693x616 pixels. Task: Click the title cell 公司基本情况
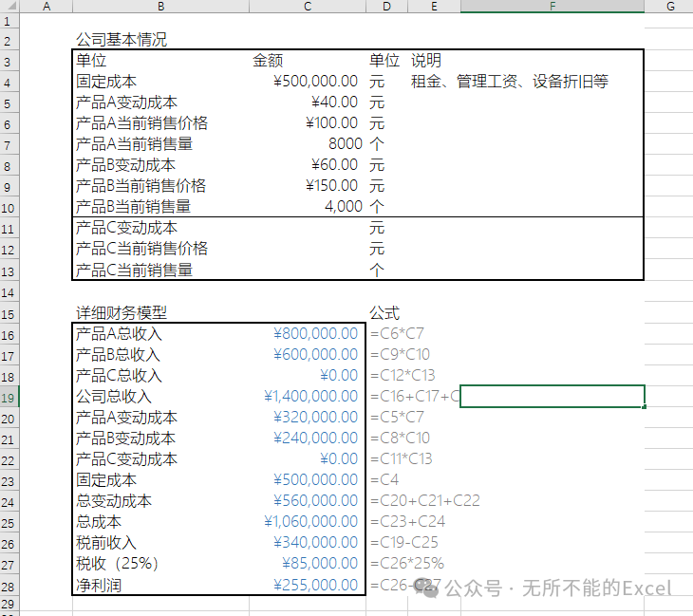click(122, 40)
